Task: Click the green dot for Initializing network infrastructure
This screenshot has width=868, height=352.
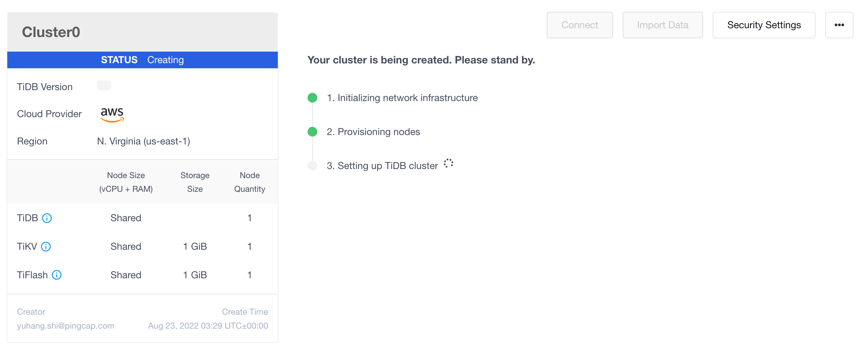Action: pos(312,98)
